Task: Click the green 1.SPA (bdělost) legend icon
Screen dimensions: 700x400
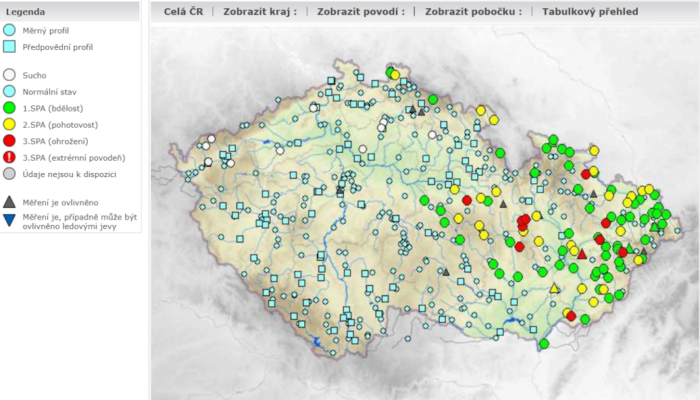Action: [x=9, y=108]
